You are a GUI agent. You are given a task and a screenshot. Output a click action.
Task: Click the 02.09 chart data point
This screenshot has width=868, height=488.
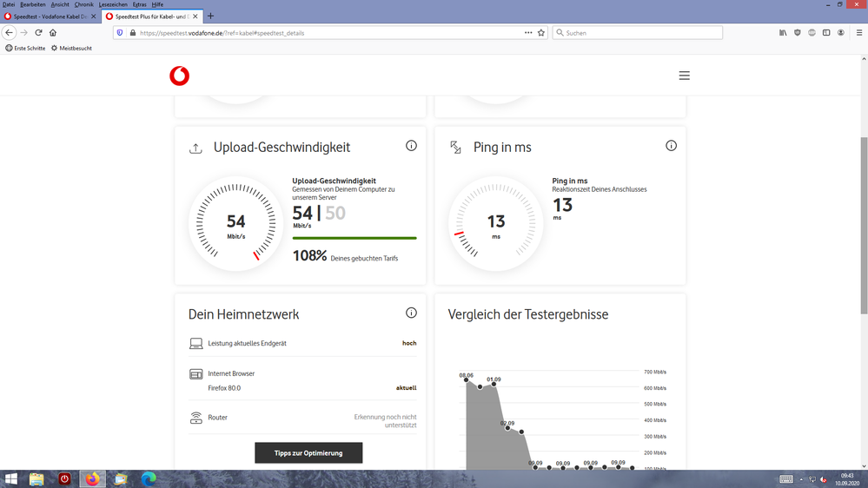point(507,428)
